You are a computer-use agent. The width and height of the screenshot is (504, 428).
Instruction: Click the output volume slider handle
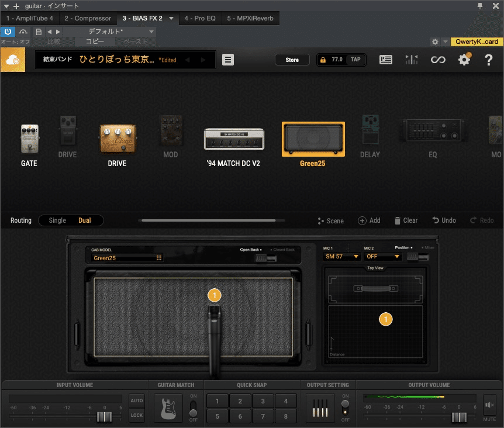(459, 417)
